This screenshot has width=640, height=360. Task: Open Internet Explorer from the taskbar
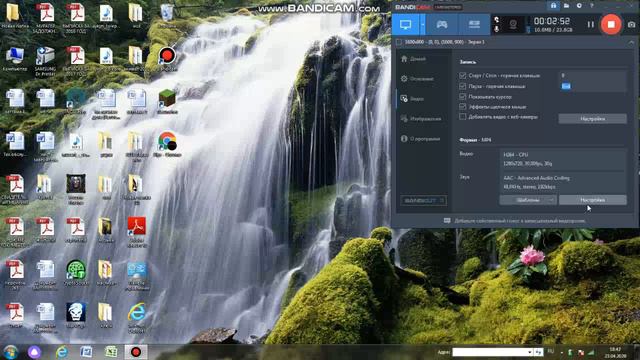click(62, 352)
